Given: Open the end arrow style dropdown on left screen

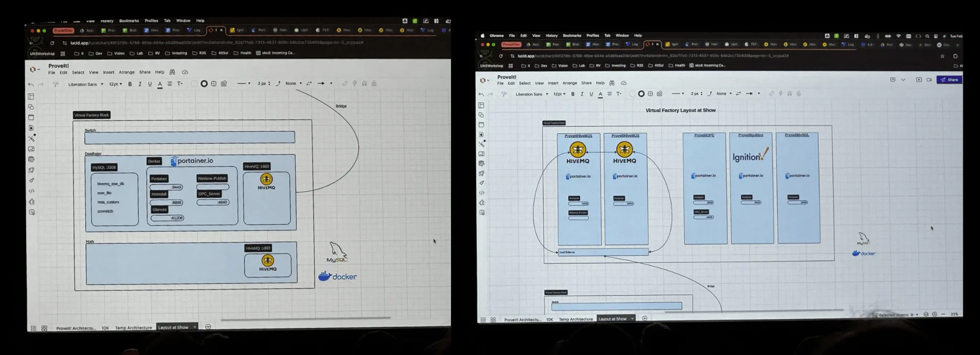Looking at the screenshot, I should tap(324, 83).
